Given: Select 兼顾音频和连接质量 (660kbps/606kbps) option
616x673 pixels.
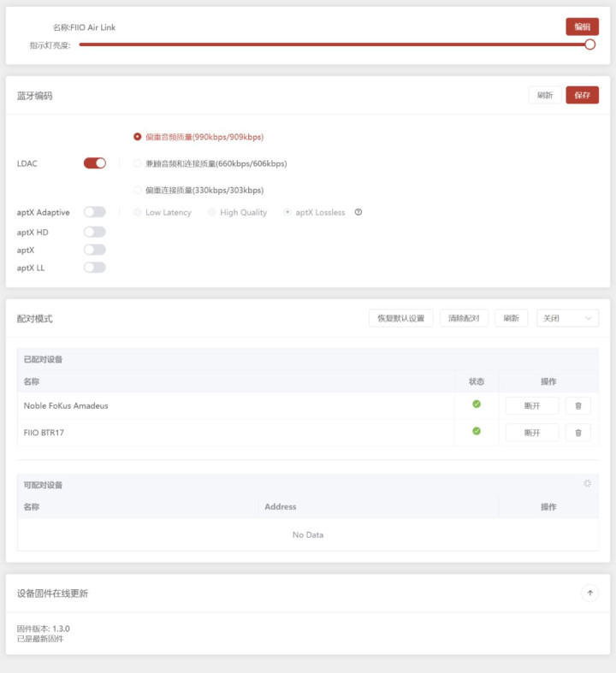Looking at the screenshot, I should 138,163.
